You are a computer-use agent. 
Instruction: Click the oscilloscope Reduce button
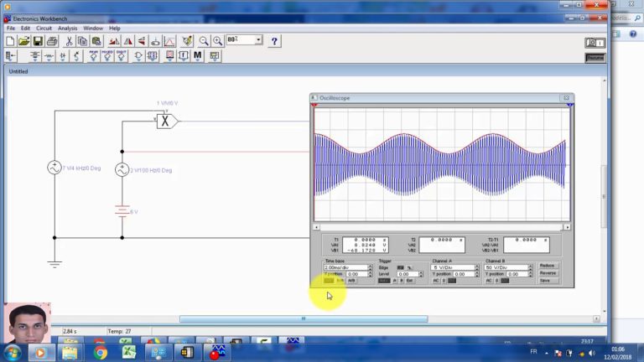click(548, 265)
